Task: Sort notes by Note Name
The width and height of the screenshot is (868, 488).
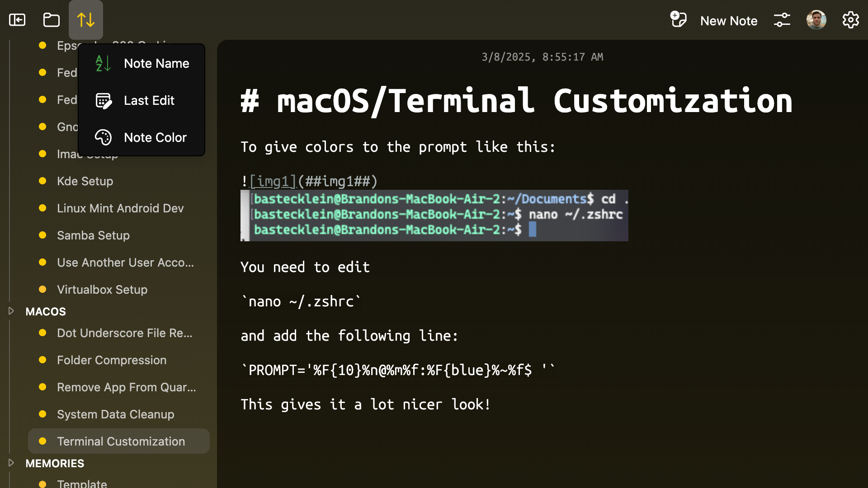Action: pos(156,63)
